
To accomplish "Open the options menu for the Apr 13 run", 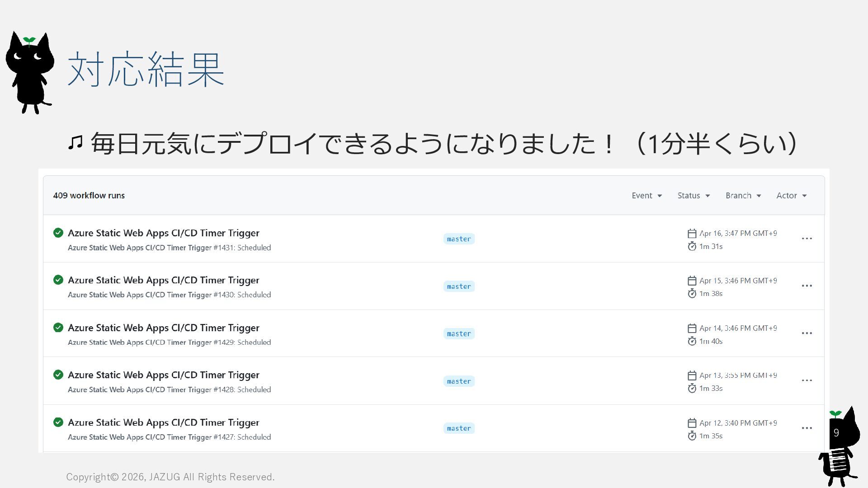I will (807, 380).
